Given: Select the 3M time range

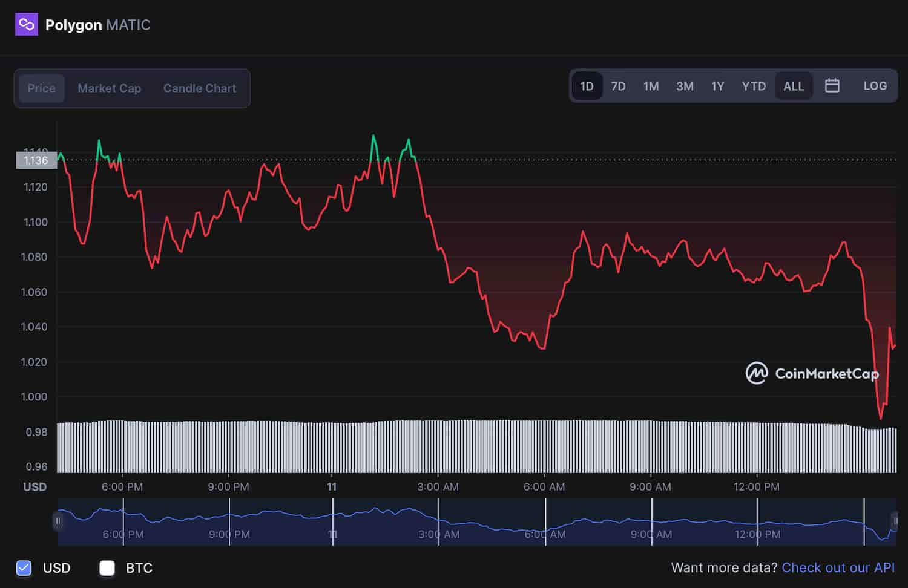Looking at the screenshot, I should click(685, 87).
